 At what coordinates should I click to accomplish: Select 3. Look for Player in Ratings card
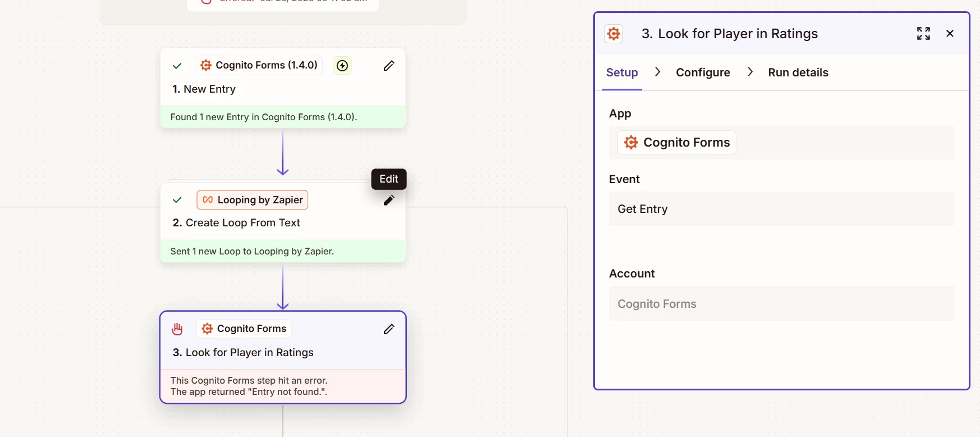click(283, 357)
